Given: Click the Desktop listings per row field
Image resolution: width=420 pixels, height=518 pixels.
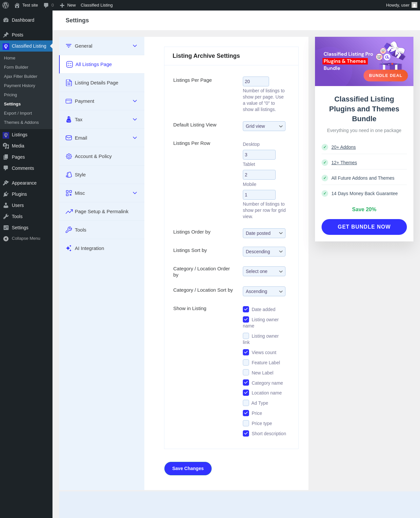Looking at the screenshot, I should (x=259, y=155).
